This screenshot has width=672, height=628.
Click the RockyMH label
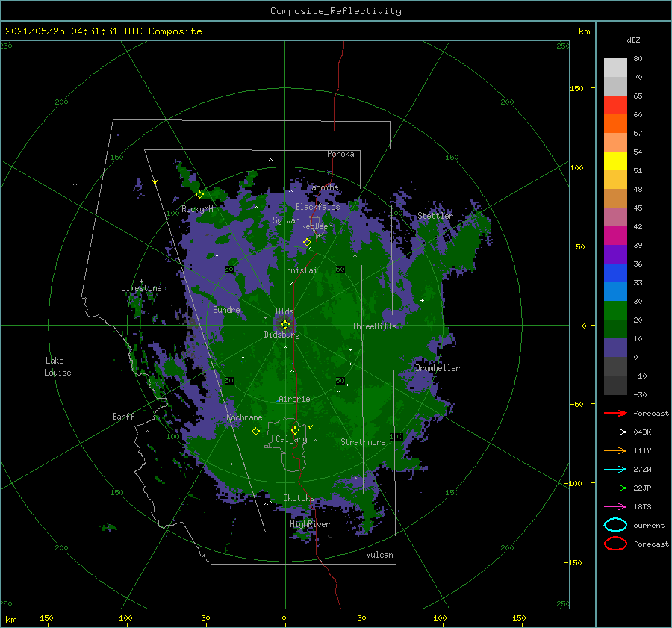tap(197, 209)
